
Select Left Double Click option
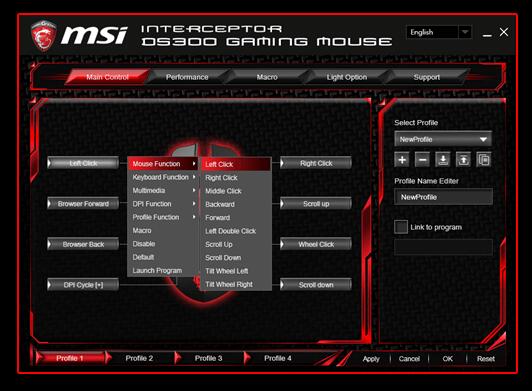pyautogui.click(x=236, y=231)
